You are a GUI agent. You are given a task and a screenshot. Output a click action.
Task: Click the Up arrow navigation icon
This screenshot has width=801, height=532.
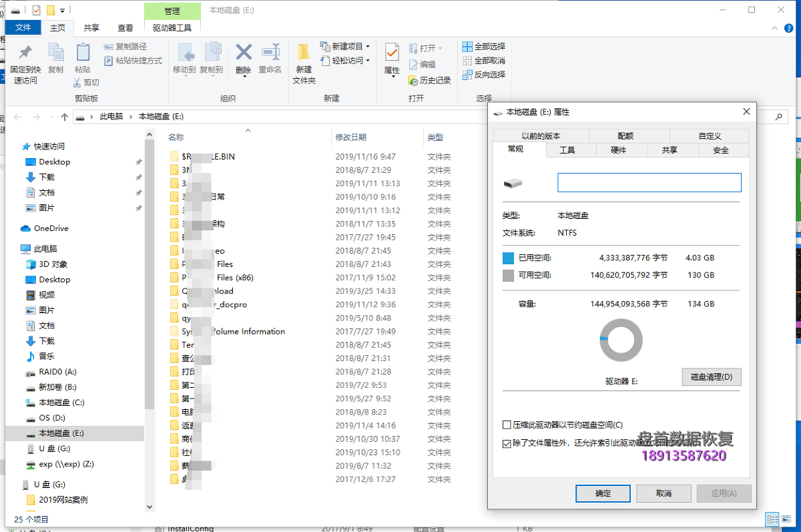65,117
